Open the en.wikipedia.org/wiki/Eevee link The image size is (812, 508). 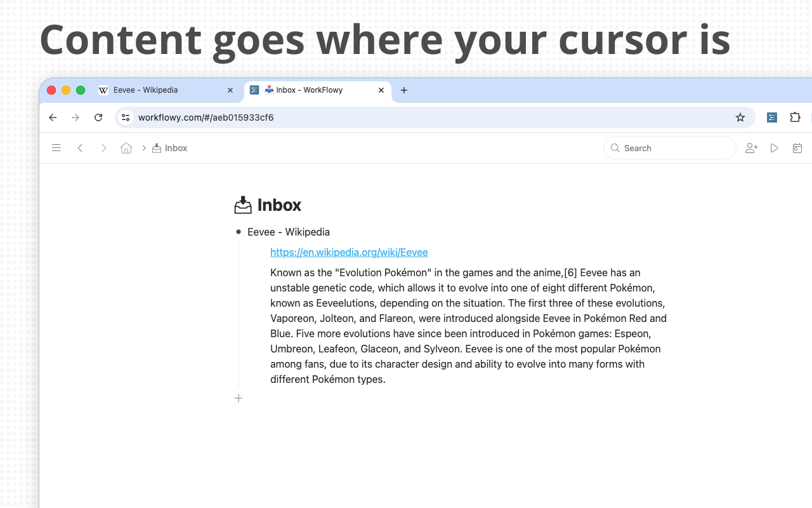coord(349,253)
